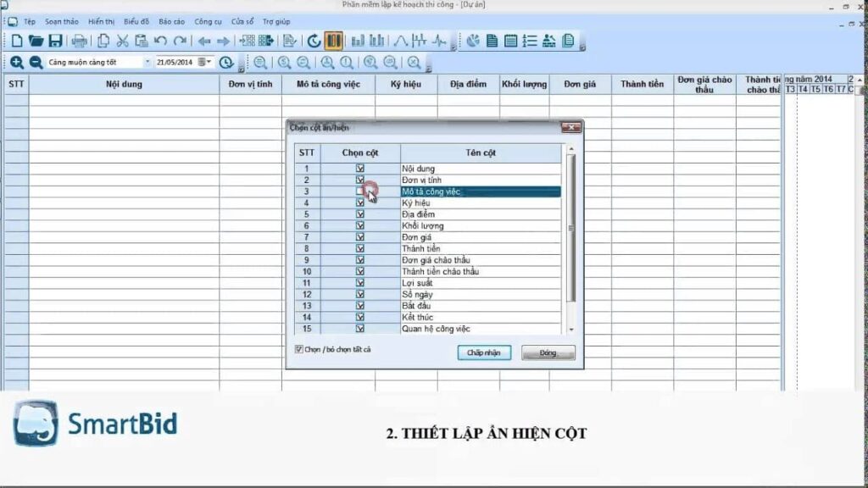
Task: Toggle the Chọn / bỏ chọn tất cả checkbox
Action: pos(299,349)
